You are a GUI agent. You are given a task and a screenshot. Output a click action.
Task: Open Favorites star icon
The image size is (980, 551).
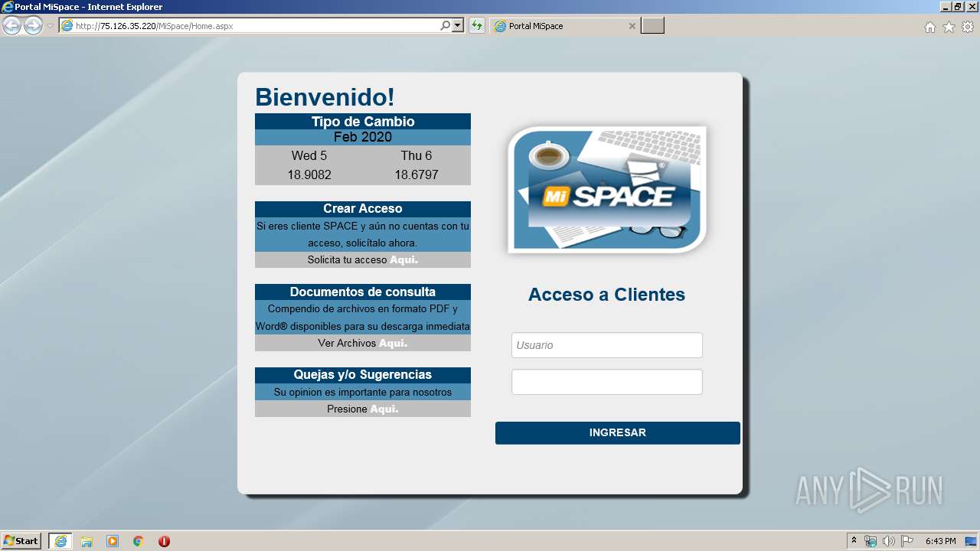point(949,27)
